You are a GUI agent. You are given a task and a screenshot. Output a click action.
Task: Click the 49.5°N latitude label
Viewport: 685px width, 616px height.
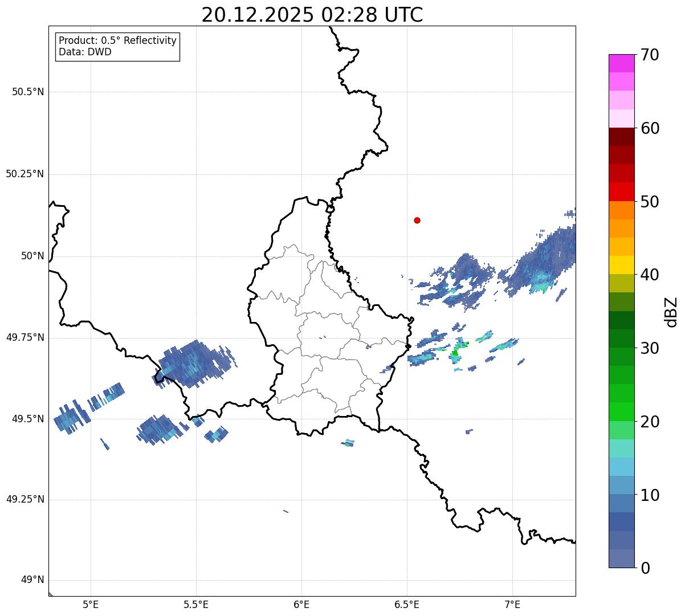28,419
